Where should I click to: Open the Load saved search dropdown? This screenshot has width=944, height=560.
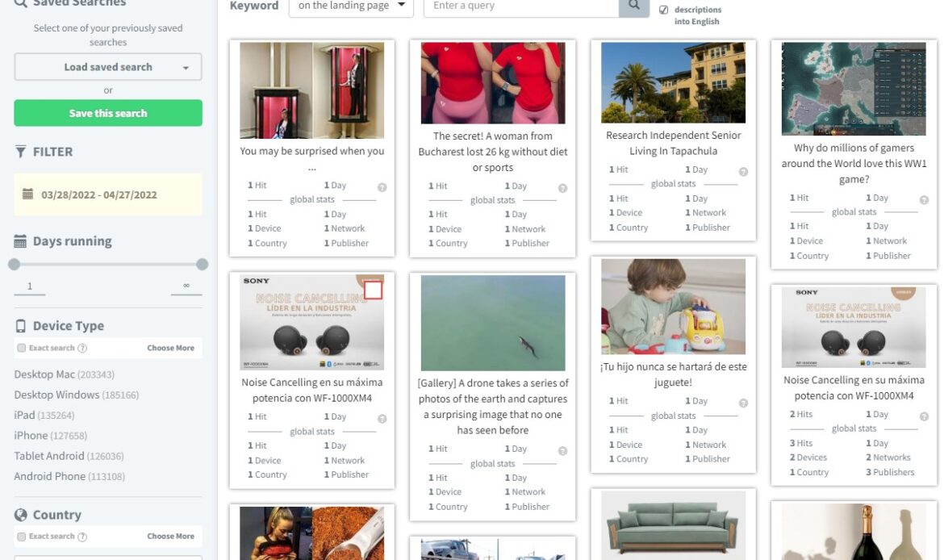108,67
